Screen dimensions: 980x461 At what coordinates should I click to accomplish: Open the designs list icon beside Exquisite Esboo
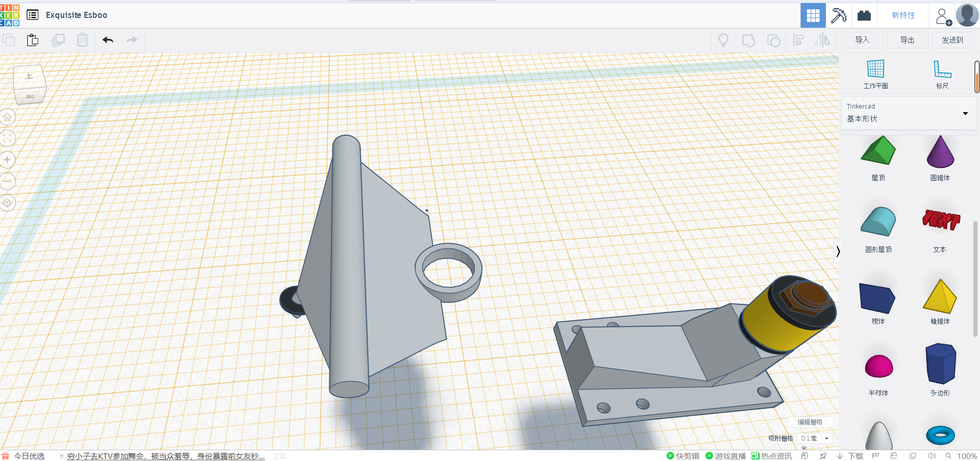tap(32, 15)
